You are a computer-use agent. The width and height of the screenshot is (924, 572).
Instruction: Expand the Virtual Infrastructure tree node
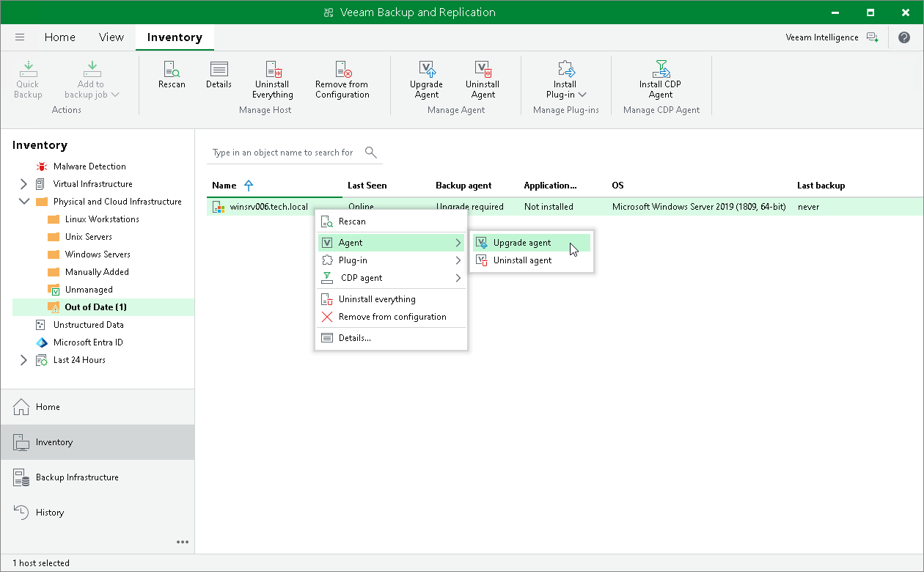[x=23, y=183]
